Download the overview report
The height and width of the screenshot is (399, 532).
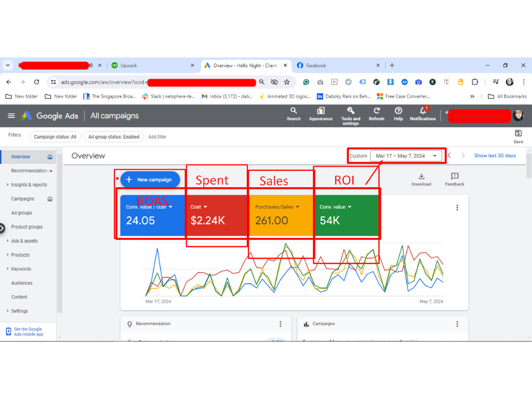pyautogui.click(x=421, y=179)
